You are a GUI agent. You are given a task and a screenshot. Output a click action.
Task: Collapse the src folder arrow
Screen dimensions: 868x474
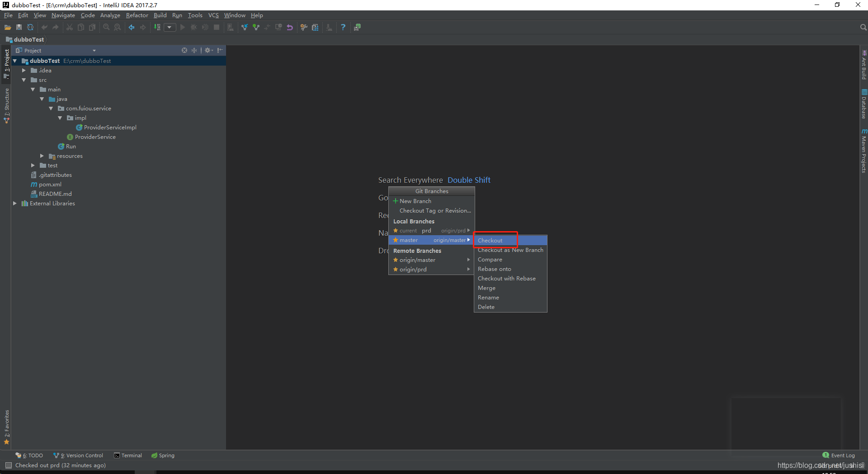24,80
